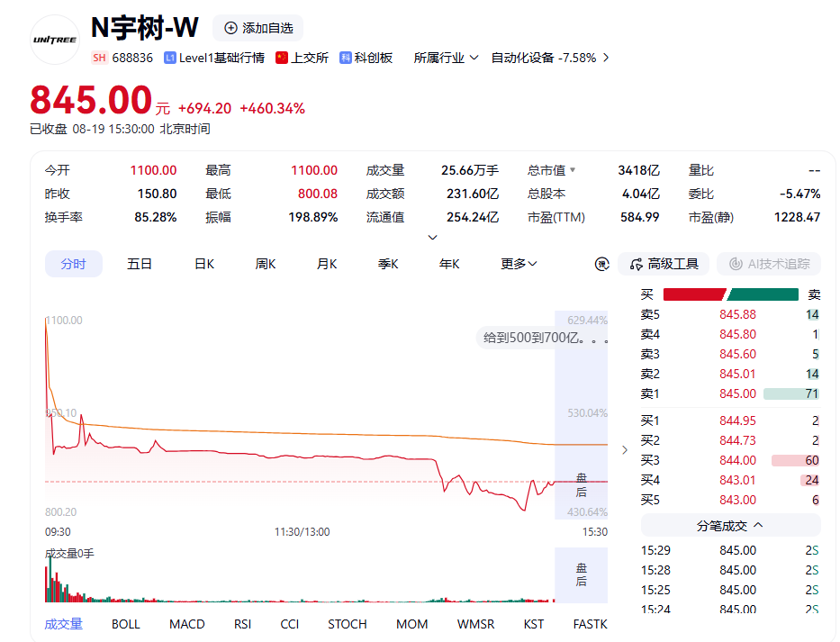
Task: Toggle 总市值 dropdown triangle
Action: 573,170
